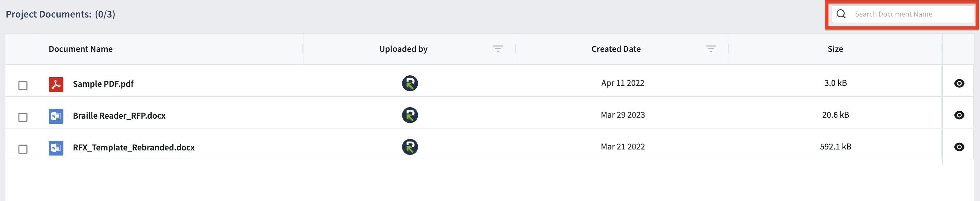Click the Word icon beside Braille Reader_RFP.docx
This screenshot has width=980, height=201.
click(56, 116)
